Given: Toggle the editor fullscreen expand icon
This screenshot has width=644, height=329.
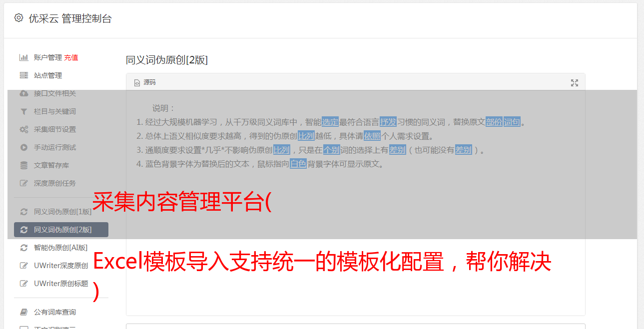Looking at the screenshot, I should [x=575, y=83].
